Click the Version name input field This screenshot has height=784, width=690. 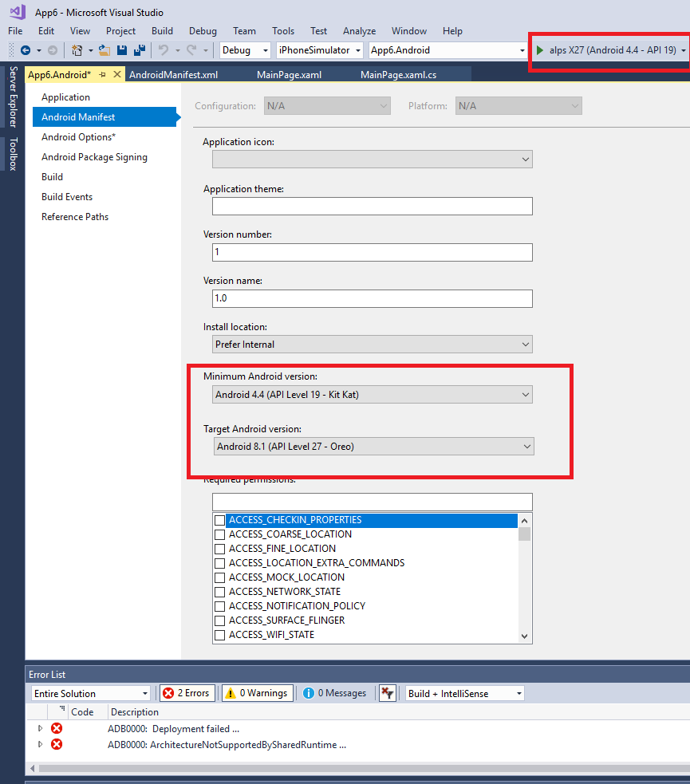point(373,298)
